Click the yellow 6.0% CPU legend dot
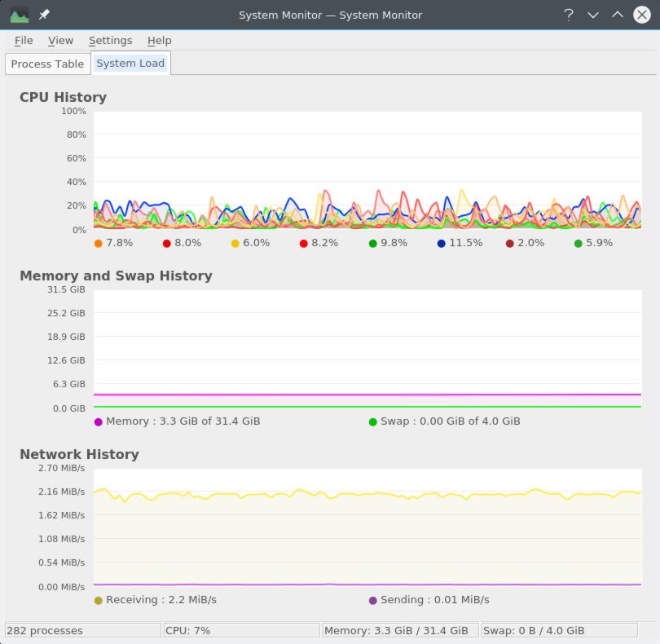Viewport: 660px width, 644px height. 235,244
